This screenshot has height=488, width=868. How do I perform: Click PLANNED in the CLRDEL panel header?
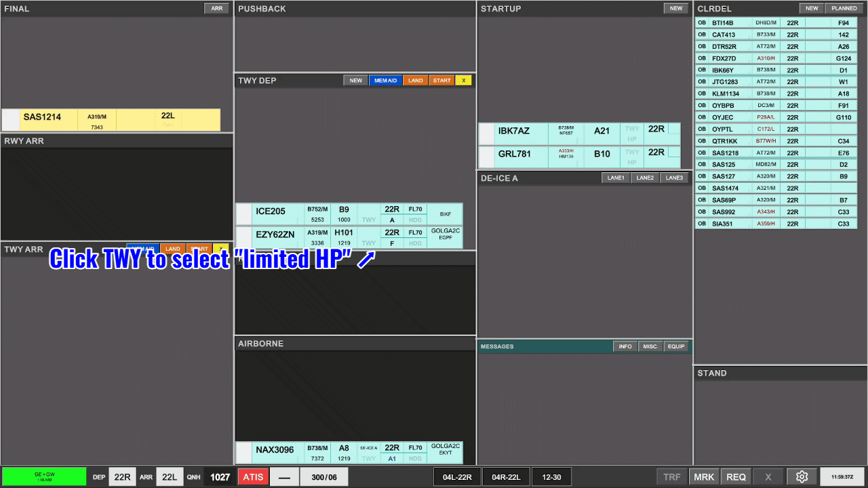[844, 9]
